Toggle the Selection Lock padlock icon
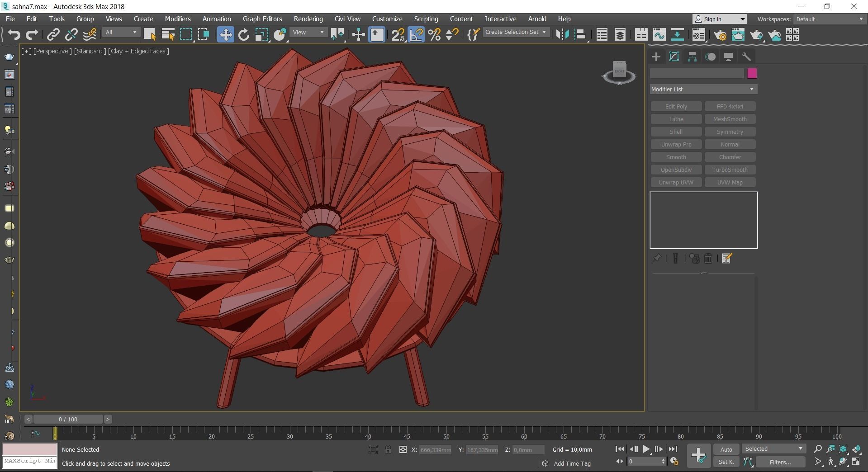This screenshot has width=868, height=472. pos(388,449)
